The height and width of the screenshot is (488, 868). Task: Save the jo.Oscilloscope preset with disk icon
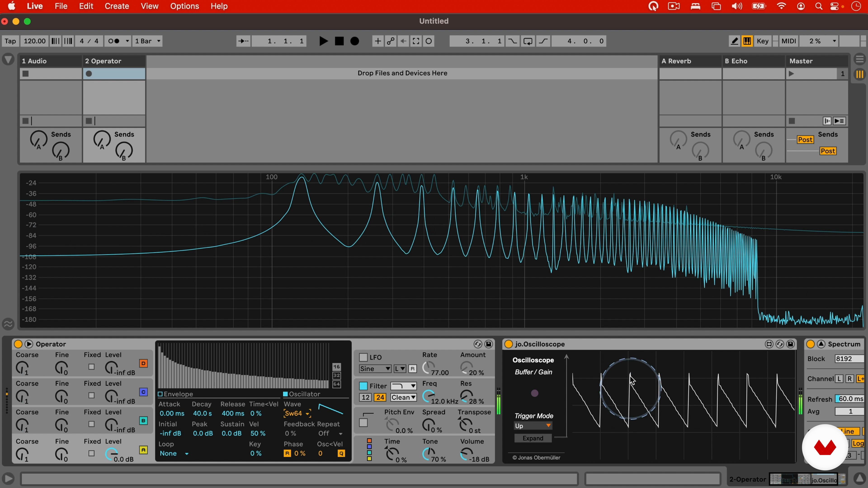tap(790, 344)
